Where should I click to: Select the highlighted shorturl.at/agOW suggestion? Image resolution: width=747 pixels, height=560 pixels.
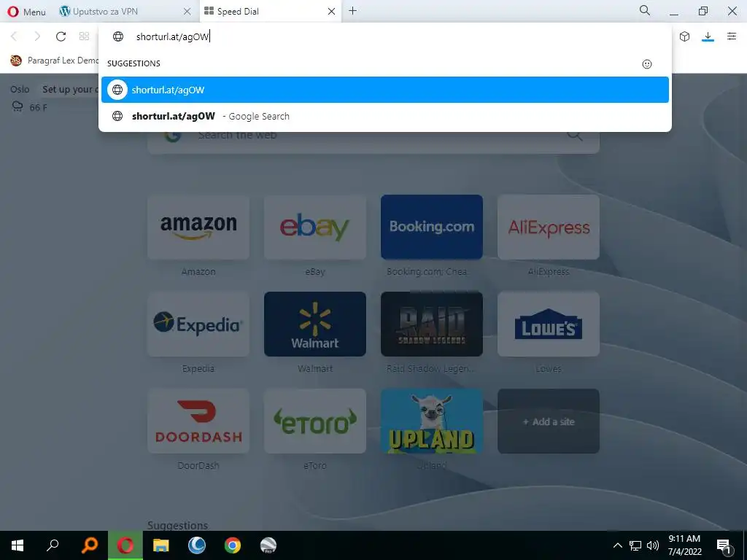(385, 90)
